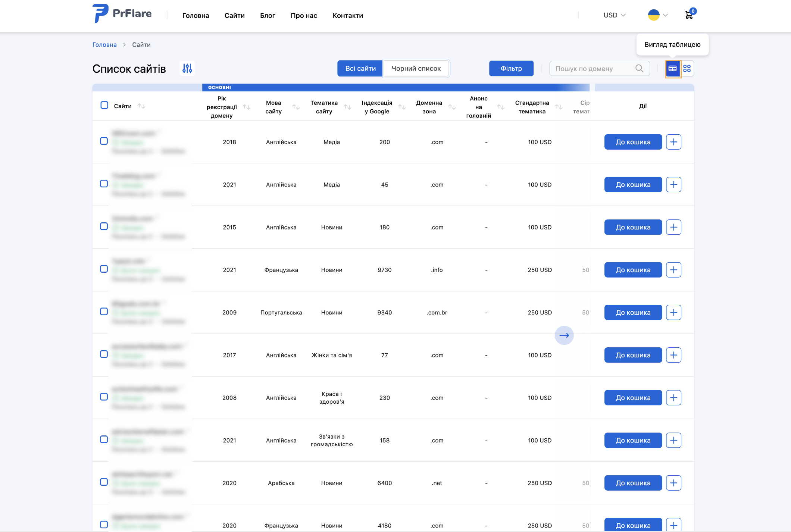Switch to Чорний список tab
The image size is (791, 532).
click(416, 69)
